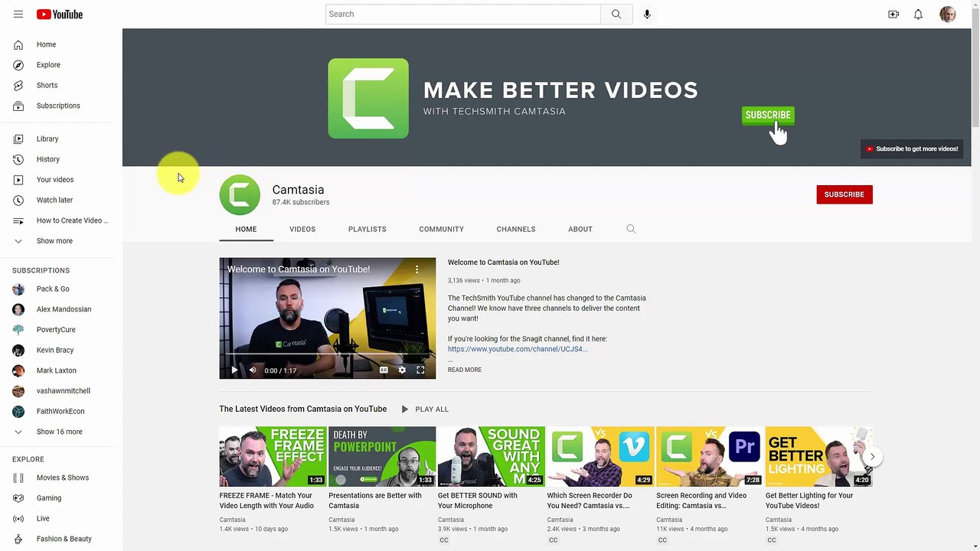Image resolution: width=980 pixels, height=551 pixels.
Task: Toggle fullscreen on the featured video
Action: coord(420,370)
